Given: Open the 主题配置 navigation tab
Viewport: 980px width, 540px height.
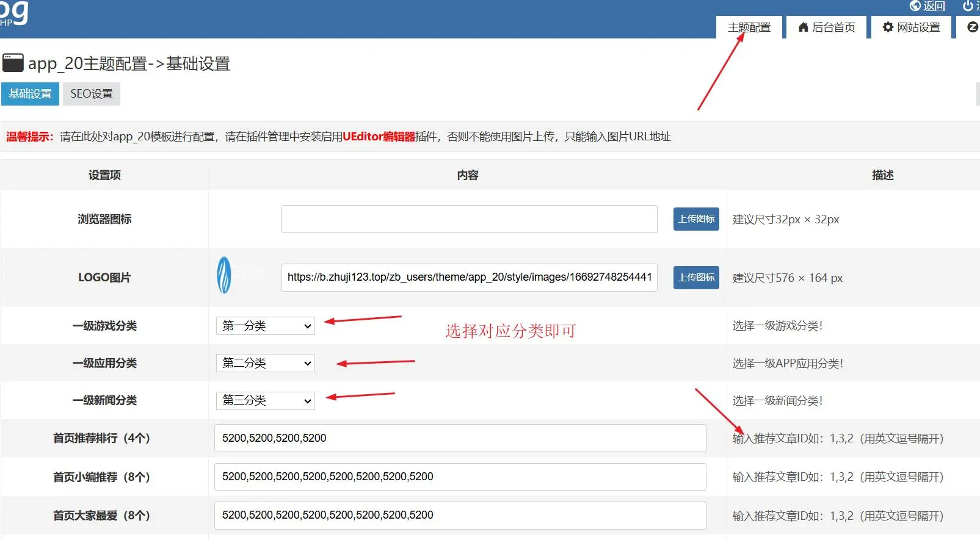Looking at the screenshot, I should (749, 27).
